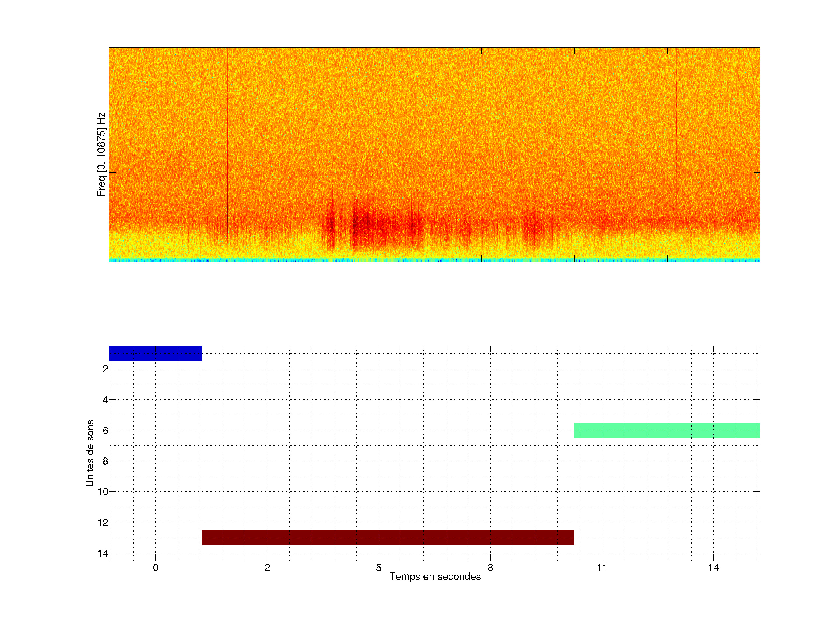Click the x-axis tick label 11
Screen dimensions: 840x630
click(x=602, y=568)
